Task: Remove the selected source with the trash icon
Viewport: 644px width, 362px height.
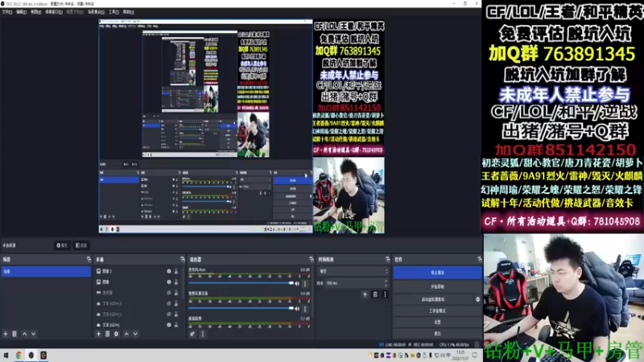Action: (107, 334)
